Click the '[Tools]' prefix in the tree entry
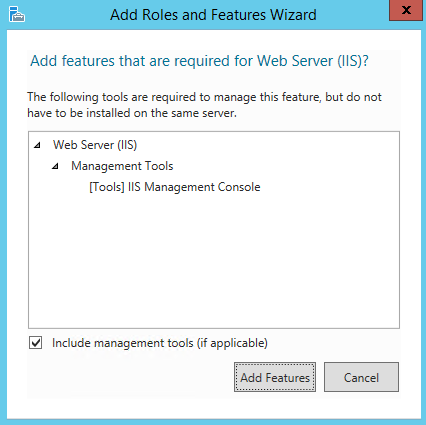This screenshot has height=425, width=426. (107, 187)
